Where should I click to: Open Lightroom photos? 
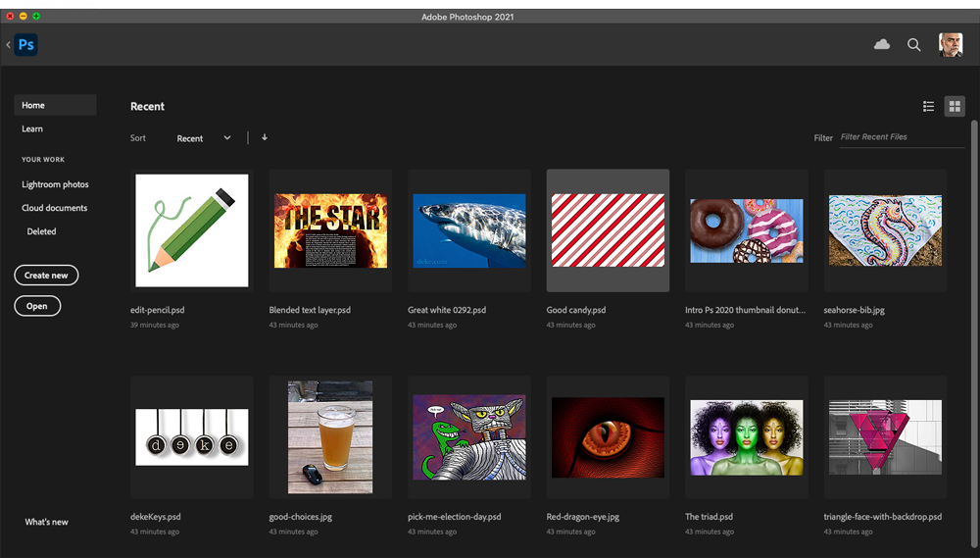pos(55,184)
